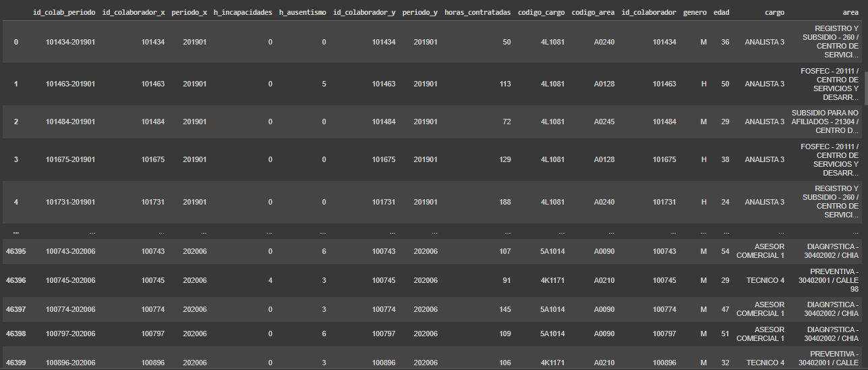Select the codigo_cargo column header
The image size is (868, 370).
(x=541, y=12)
